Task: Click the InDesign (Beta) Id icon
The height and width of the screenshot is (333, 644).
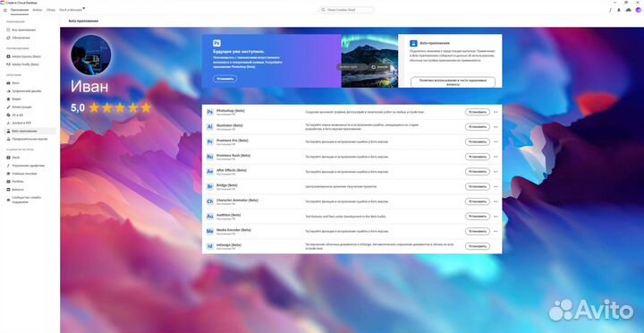Action: 209,246
